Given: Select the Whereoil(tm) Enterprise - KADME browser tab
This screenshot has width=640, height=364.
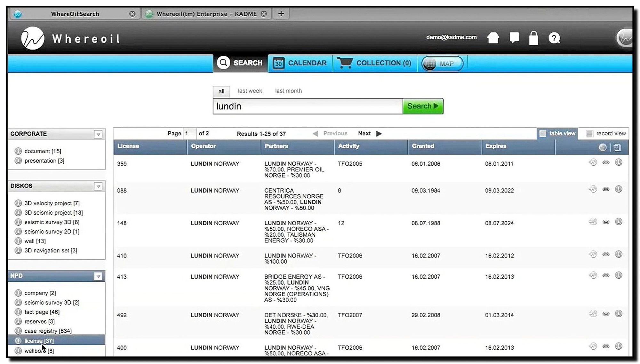Looking at the screenshot, I should pos(206,14).
